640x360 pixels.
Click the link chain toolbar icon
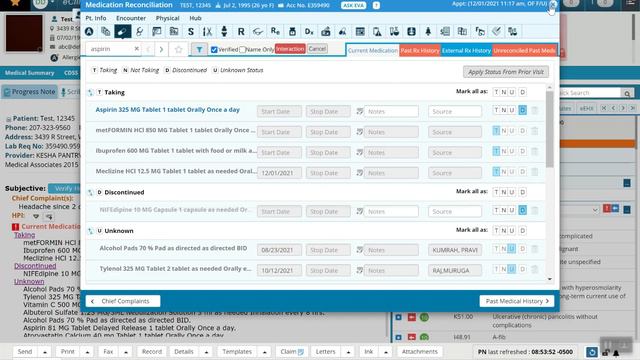tap(140, 31)
